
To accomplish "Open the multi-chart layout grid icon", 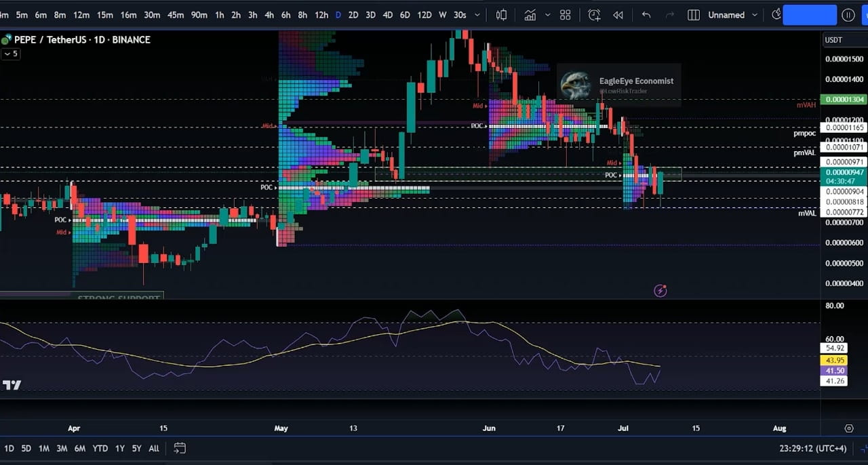I will click(x=566, y=15).
